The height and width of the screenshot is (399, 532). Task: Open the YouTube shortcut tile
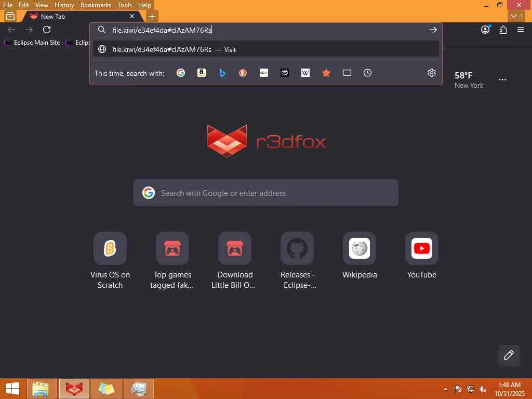pos(422,256)
